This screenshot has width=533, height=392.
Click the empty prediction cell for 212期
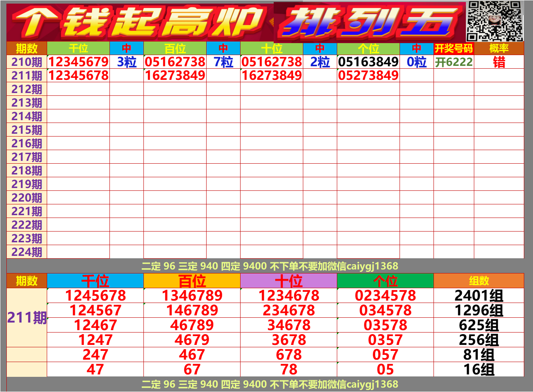[78, 89]
